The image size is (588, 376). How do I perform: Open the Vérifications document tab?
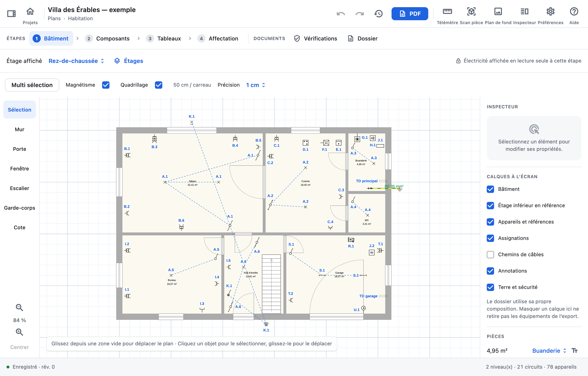[x=315, y=38]
